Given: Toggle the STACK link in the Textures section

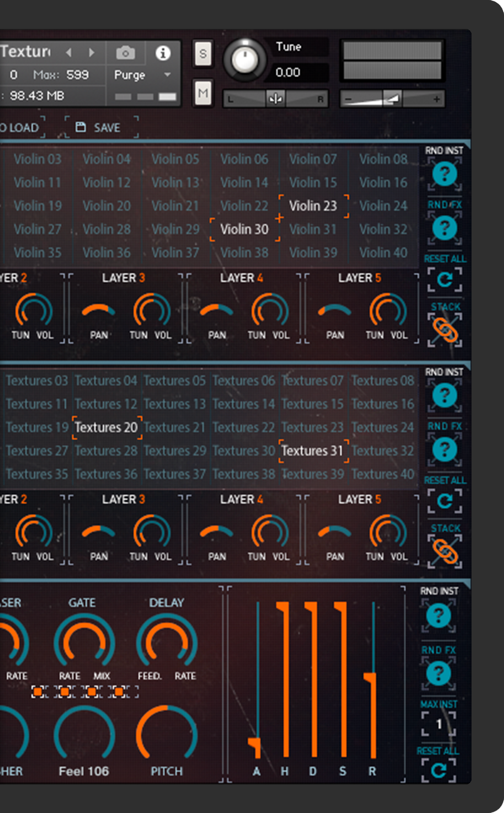Looking at the screenshot, I should pyautogui.click(x=444, y=552).
